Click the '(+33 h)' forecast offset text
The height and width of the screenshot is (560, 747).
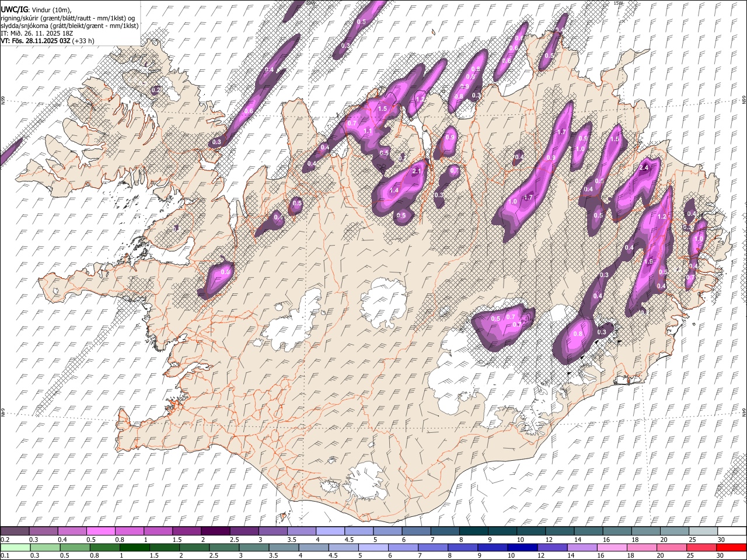coord(83,41)
